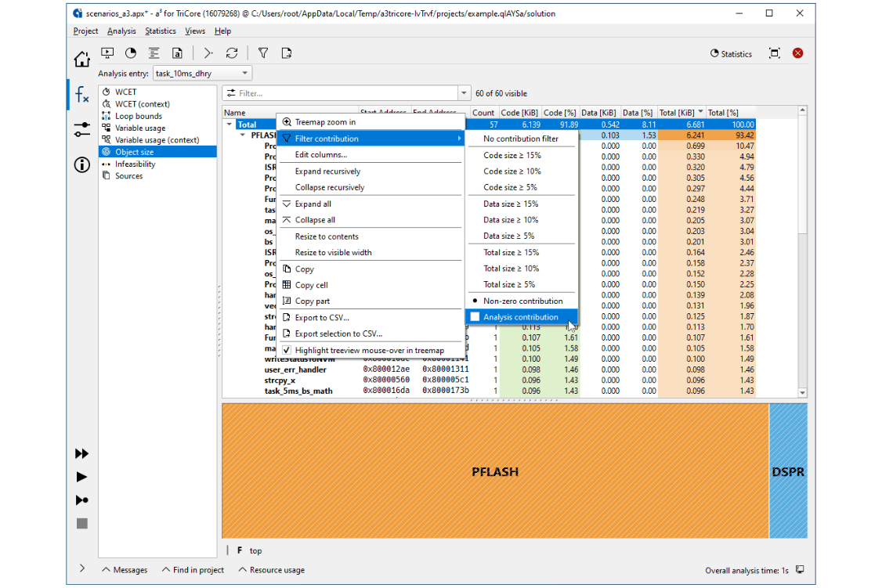Open the information view icon in sidebar
This screenshot has height=588, width=882.
click(81, 165)
